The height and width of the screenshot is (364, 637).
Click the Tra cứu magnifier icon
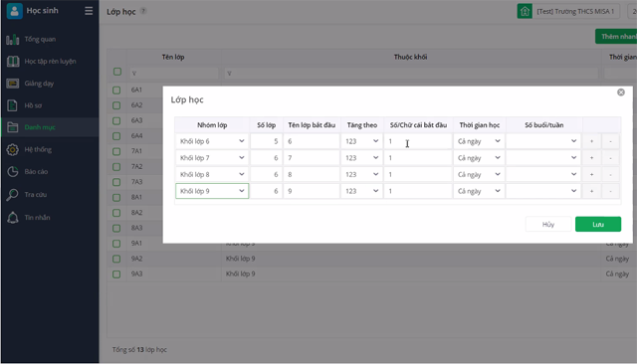tap(12, 195)
